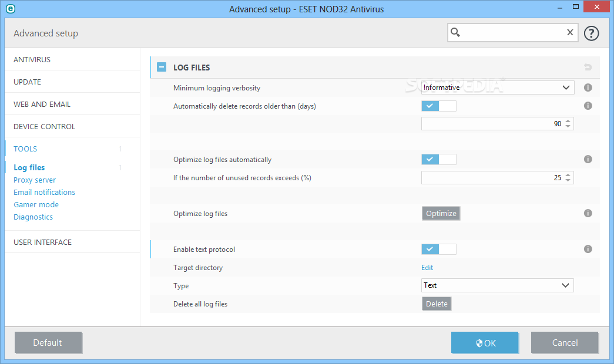Image resolution: width=614 pixels, height=364 pixels.
Task: Go to Diagnostics settings
Action: [33, 217]
